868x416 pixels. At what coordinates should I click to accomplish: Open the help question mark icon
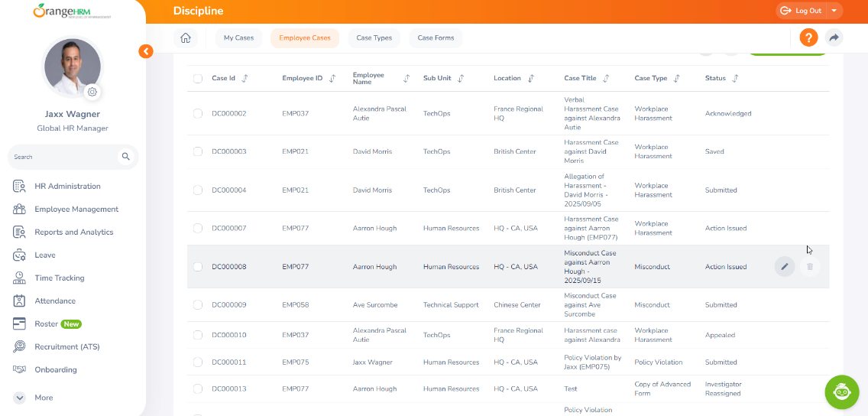click(x=808, y=37)
